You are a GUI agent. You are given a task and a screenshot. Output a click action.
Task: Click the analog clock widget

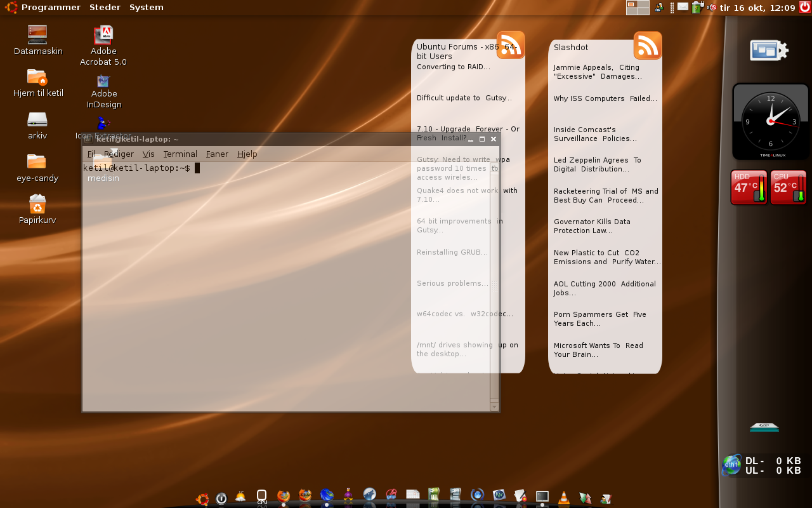(x=770, y=121)
